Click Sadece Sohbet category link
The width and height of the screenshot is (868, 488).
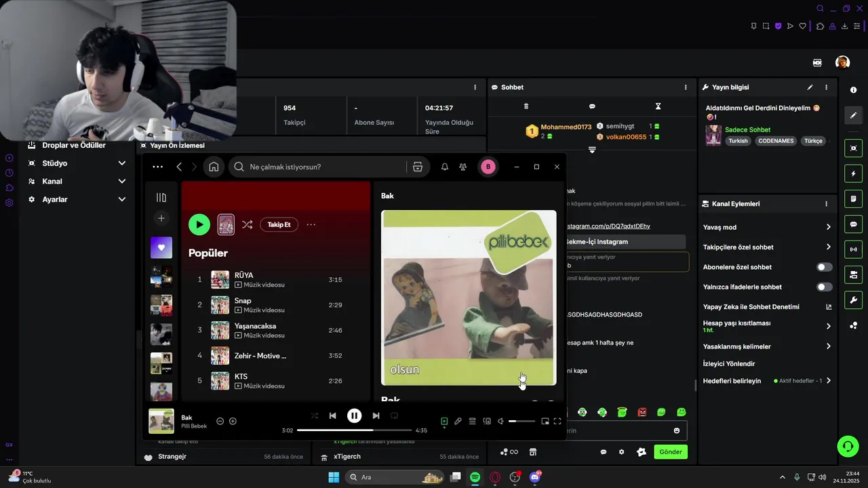point(747,129)
